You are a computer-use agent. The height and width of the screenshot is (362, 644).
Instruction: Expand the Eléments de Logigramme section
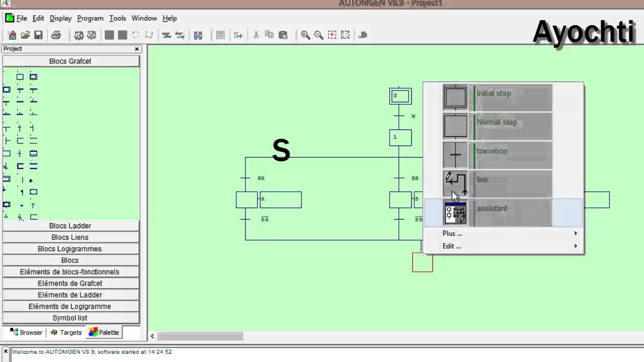click(70, 307)
